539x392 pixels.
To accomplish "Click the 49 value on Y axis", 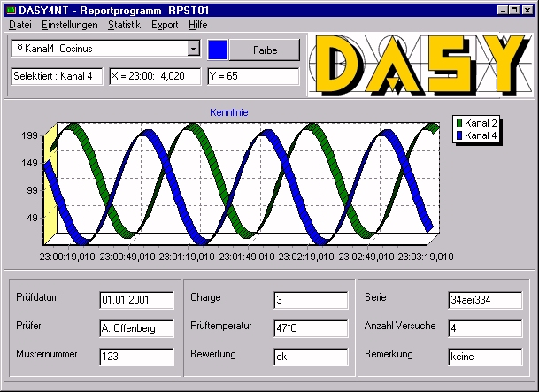I will [32, 218].
